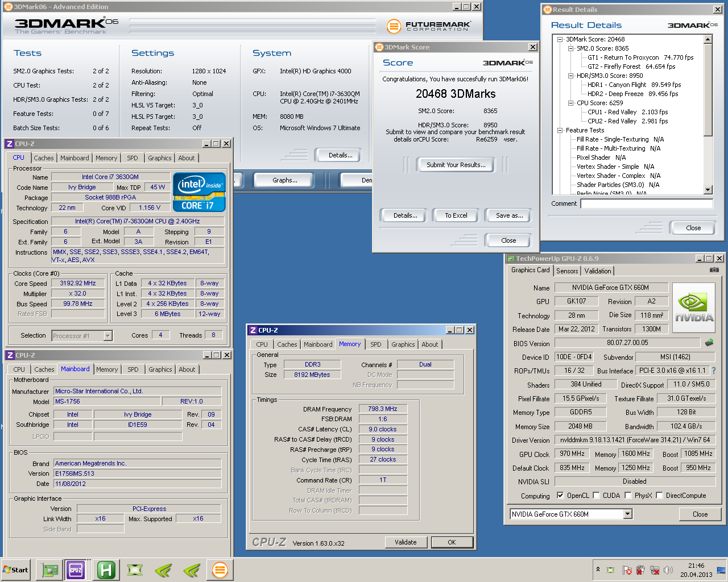728x582 pixels.
Task: Click the Result Details scroll up arrow
Action: click(x=708, y=39)
